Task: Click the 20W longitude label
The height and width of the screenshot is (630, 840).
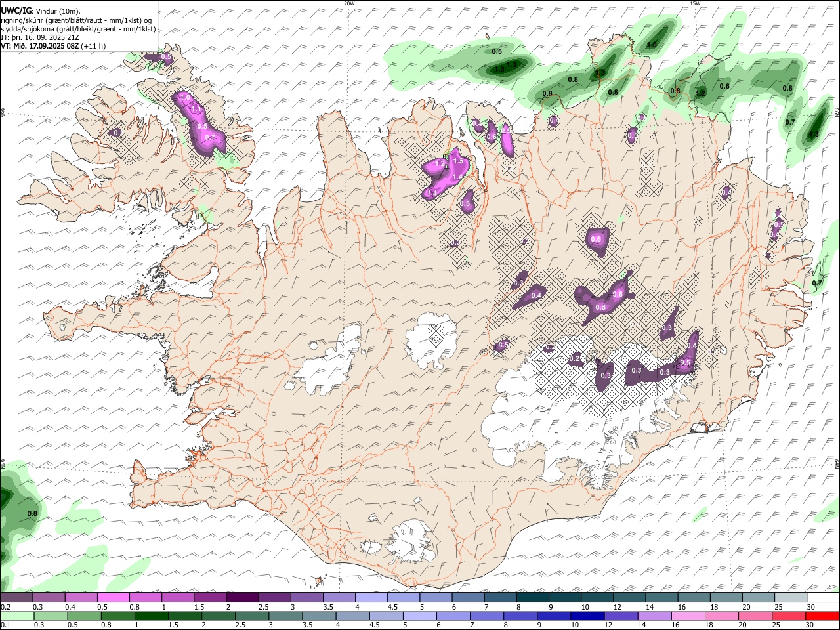Action: (349, 3)
